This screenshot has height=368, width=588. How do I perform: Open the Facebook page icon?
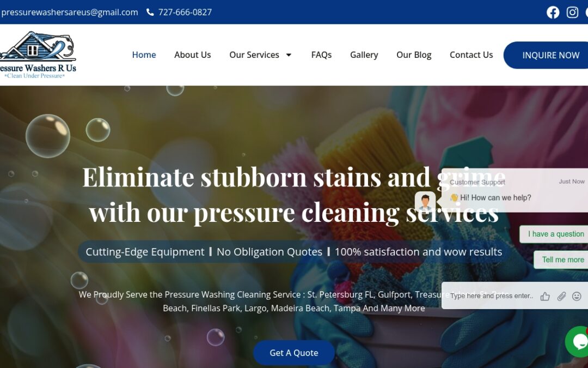(x=553, y=13)
